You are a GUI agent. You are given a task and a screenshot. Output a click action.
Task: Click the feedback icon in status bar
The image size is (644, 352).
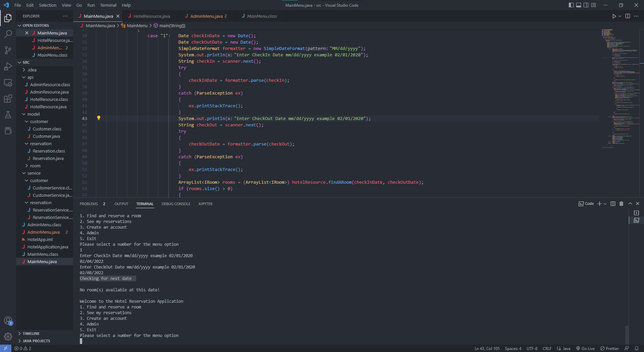pyautogui.click(x=627, y=348)
